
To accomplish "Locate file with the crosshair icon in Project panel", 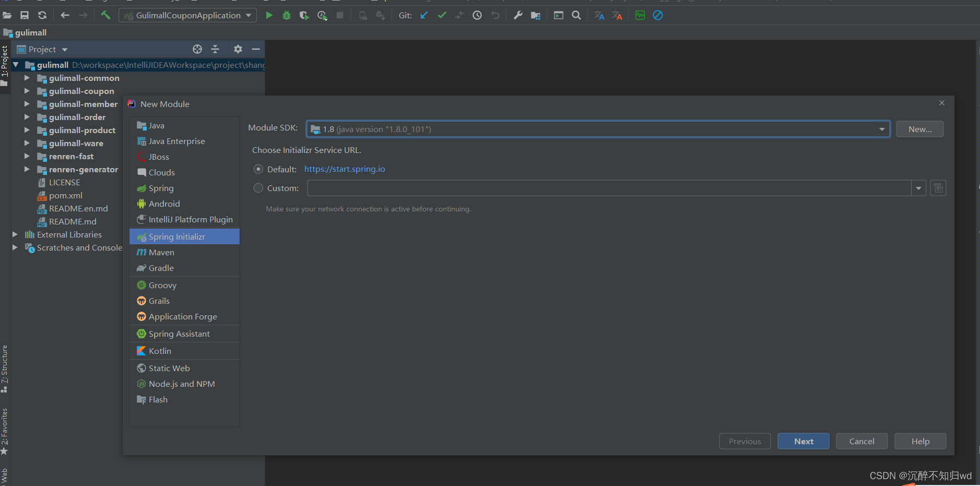I will click(197, 49).
